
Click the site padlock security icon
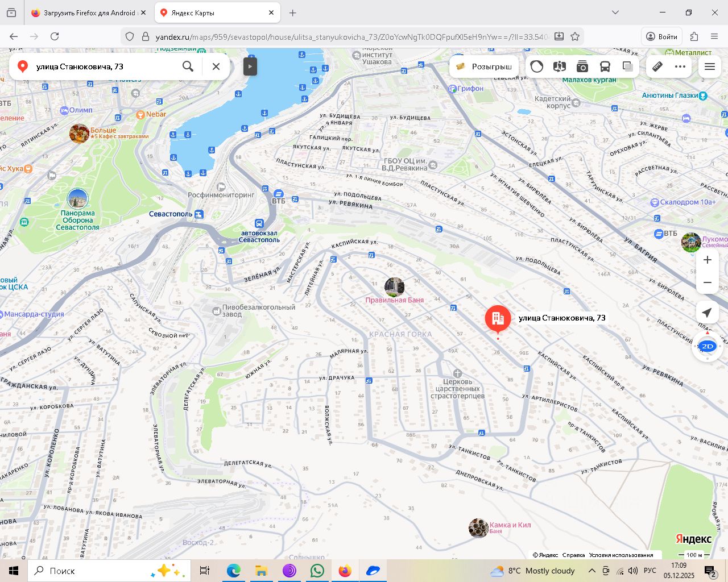click(x=145, y=36)
